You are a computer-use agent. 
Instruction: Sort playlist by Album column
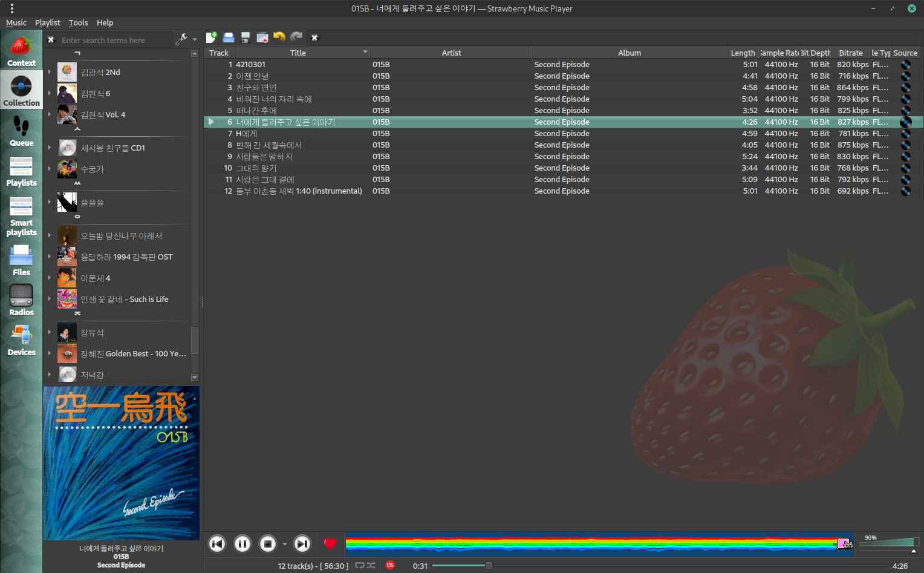click(629, 53)
